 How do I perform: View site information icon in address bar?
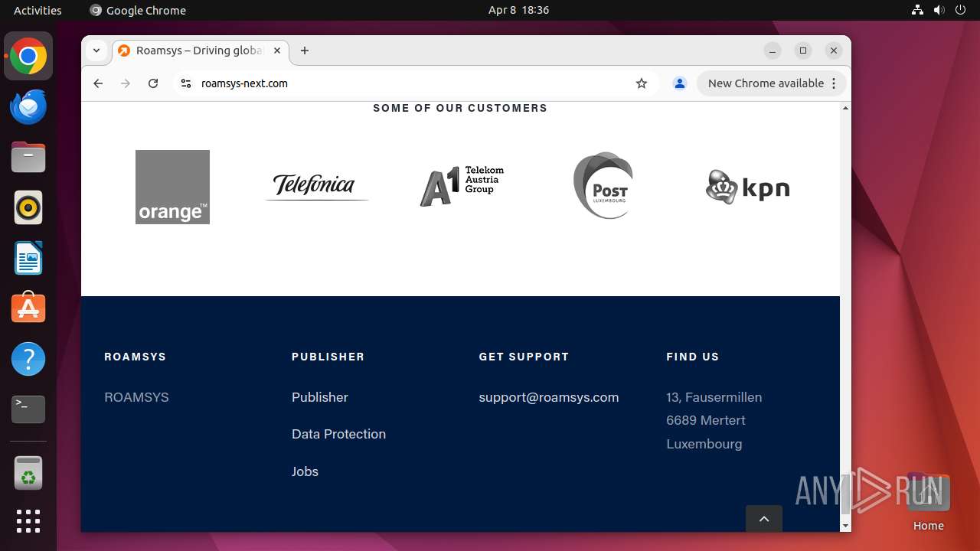(185, 83)
